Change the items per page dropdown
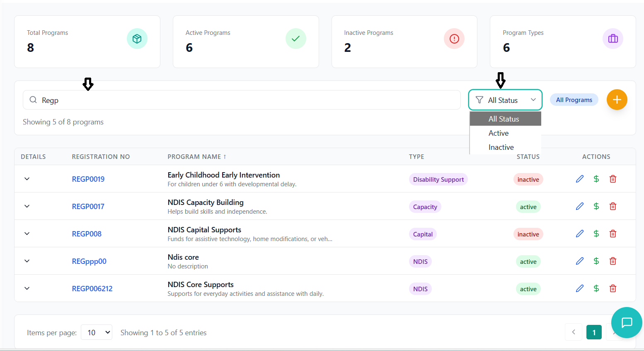The image size is (644, 351). click(x=97, y=332)
